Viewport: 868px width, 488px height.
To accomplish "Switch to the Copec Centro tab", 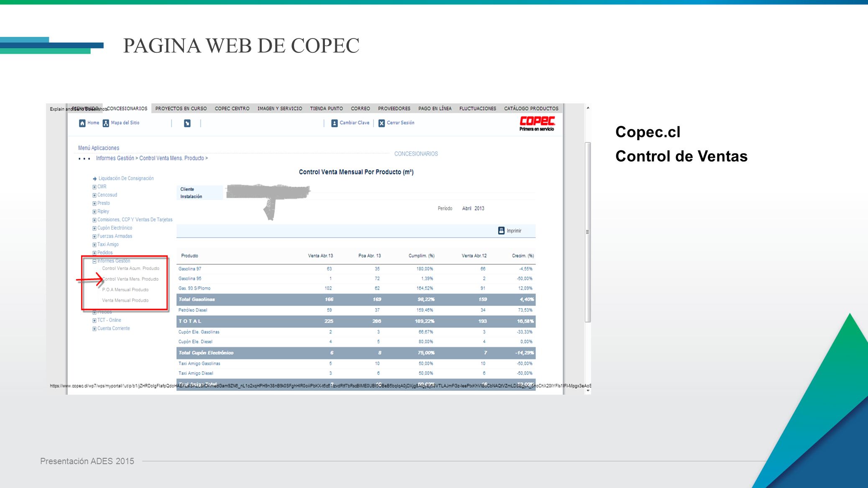I will 232,108.
